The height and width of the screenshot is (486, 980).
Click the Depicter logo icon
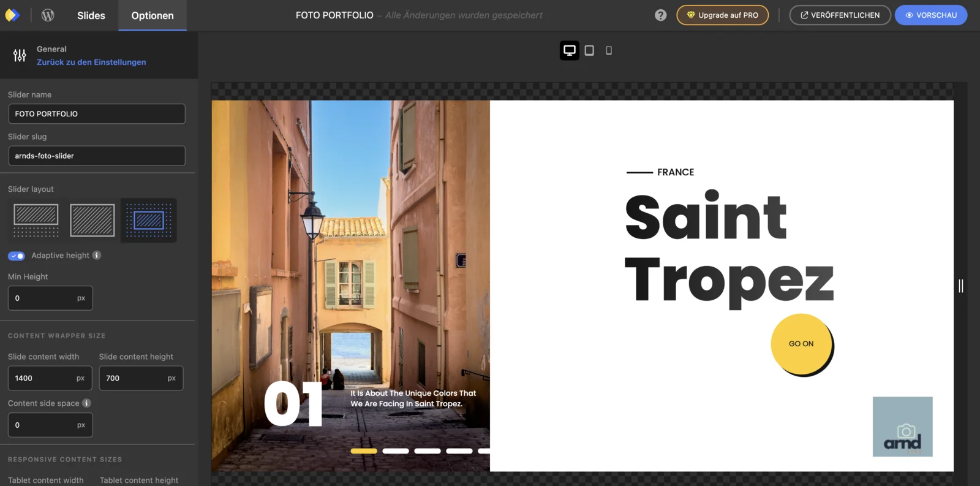click(x=12, y=15)
